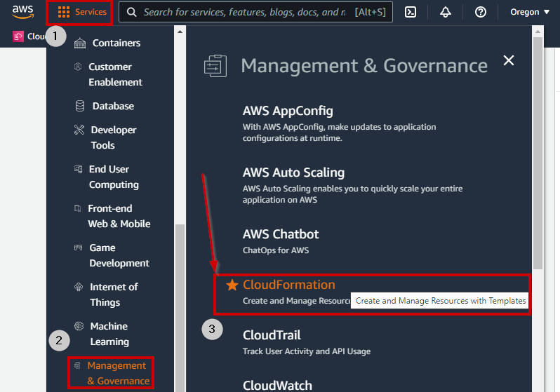The height and width of the screenshot is (392, 560).
Task: Open the Oregon region dropdown
Action: [x=530, y=12]
